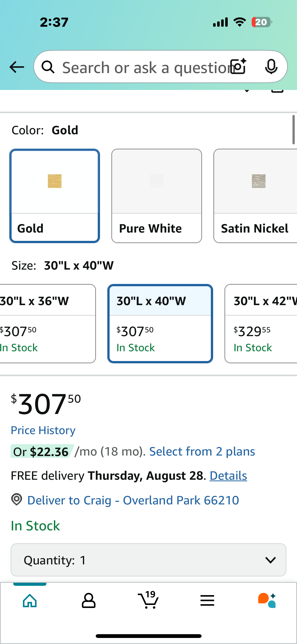Tap the back arrow icon
297x644 pixels.
(17, 67)
